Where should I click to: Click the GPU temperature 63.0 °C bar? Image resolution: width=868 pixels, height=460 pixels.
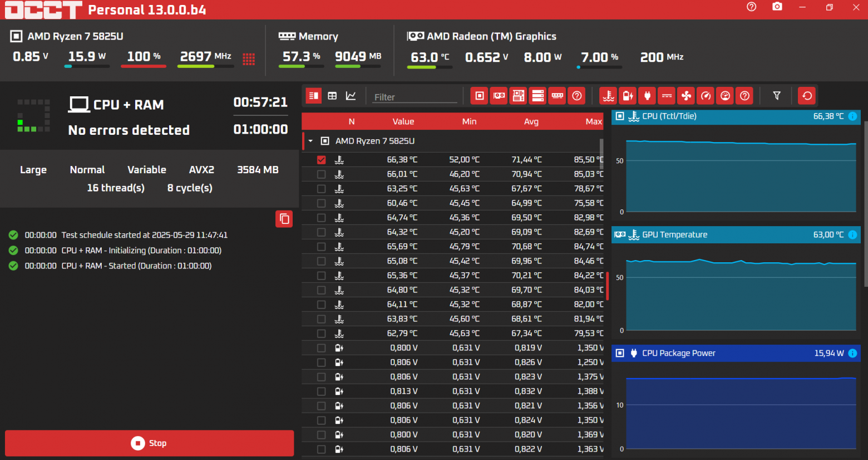pyautogui.click(x=430, y=67)
